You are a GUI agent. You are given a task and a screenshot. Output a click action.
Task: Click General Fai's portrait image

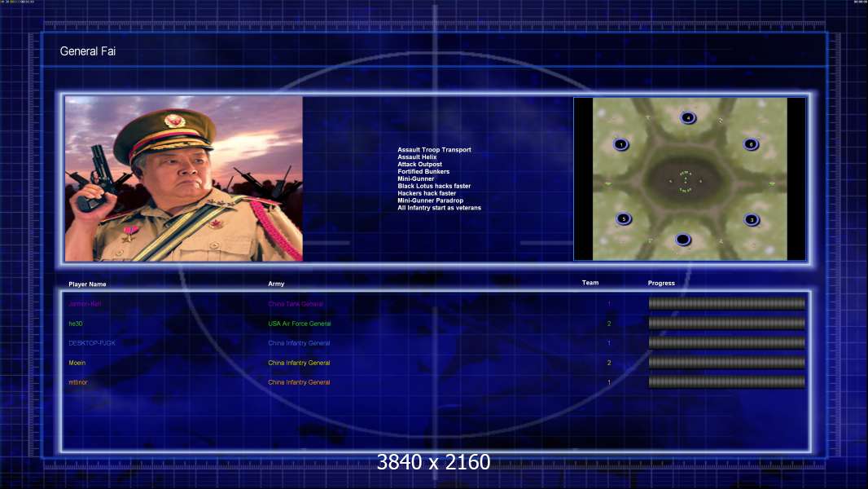point(184,178)
